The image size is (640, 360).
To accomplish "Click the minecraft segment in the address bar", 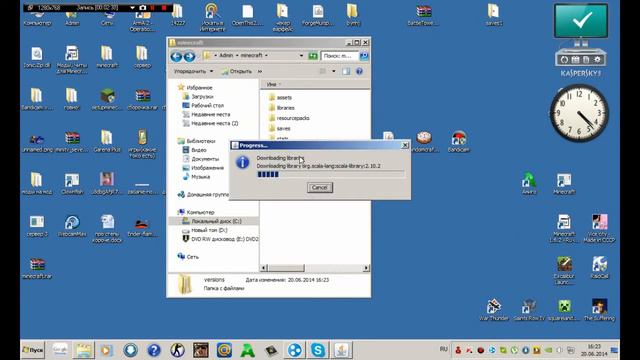I will pos(251,56).
